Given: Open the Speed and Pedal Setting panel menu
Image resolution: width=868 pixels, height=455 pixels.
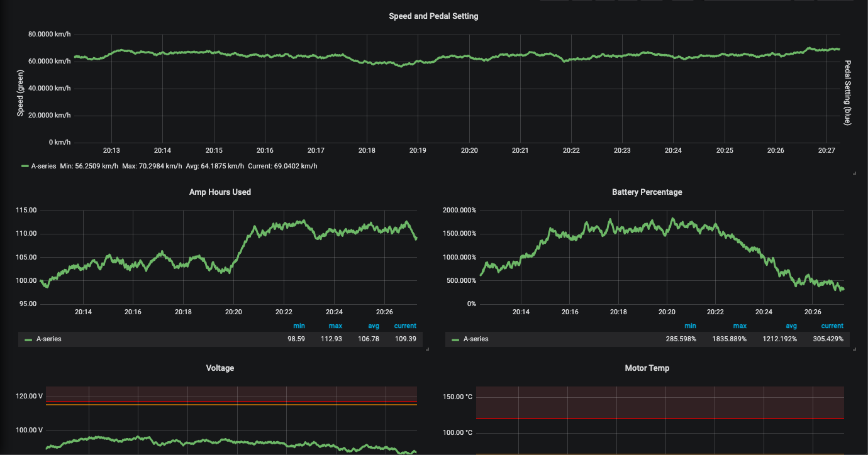Looking at the screenshot, I should tap(433, 16).
